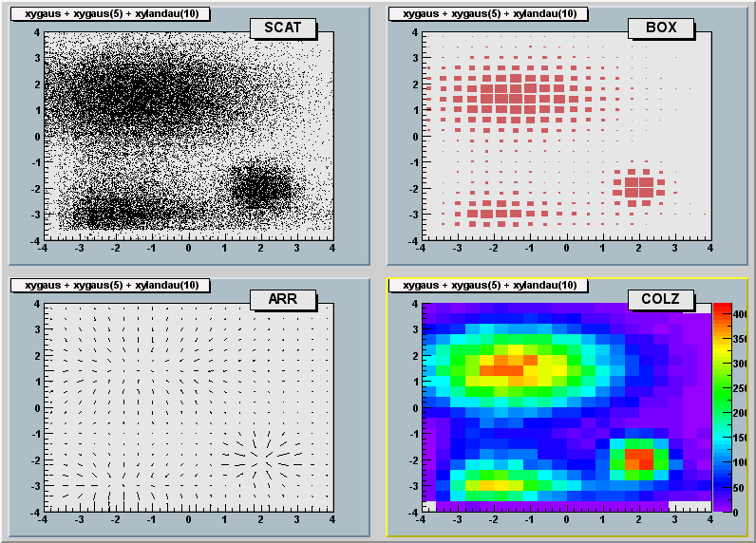Click the red top of the color palette
The width and height of the screenshot is (756, 543).
click(722, 309)
